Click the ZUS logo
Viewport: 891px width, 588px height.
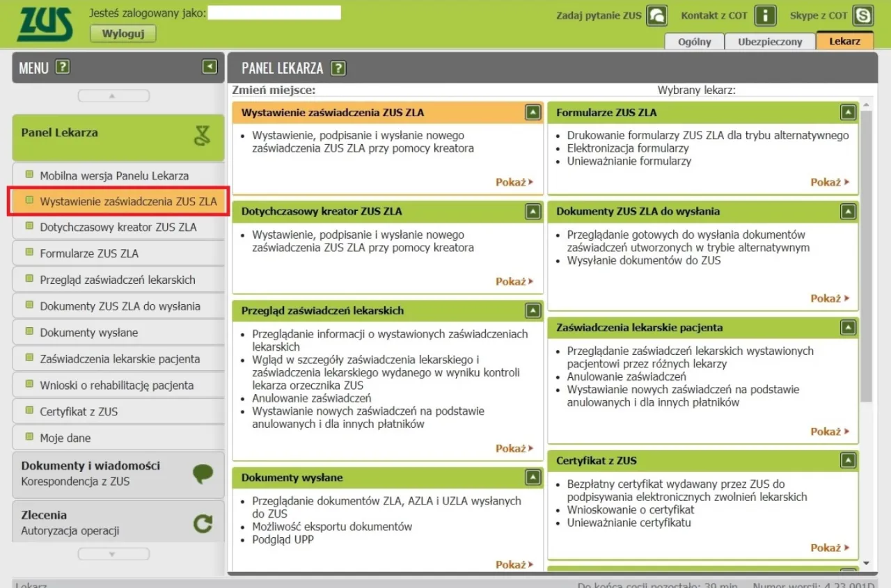point(44,24)
